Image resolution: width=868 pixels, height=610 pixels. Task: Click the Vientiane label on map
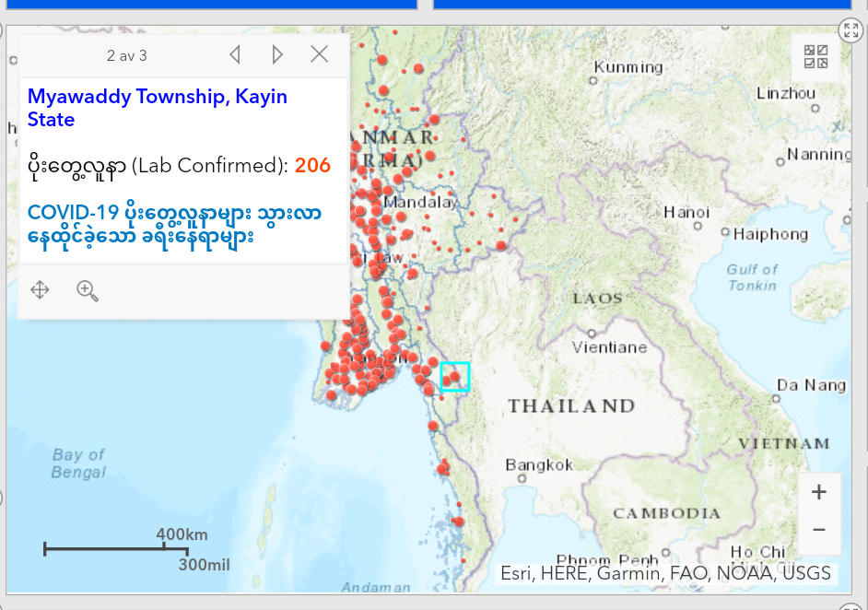pyautogui.click(x=609, y=347)
